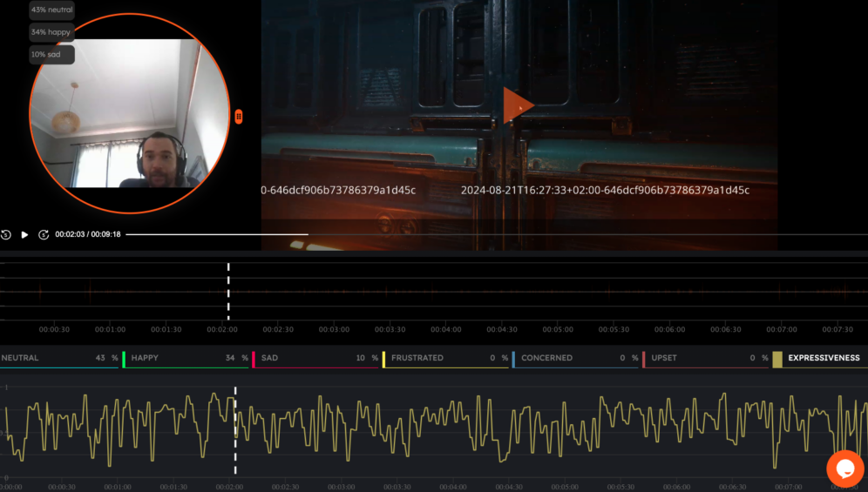Click 00:03:00 label on waveform timeline
868x492 pixels.
(334, 329)
